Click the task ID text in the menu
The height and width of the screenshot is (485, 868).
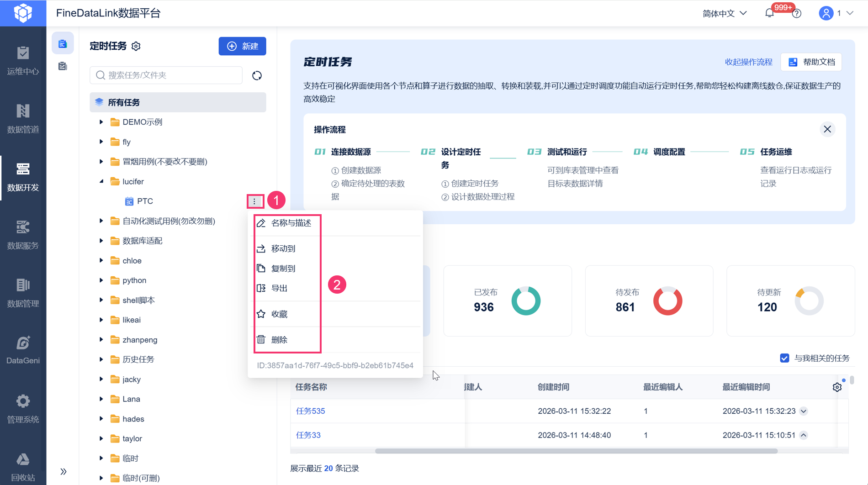335,365
